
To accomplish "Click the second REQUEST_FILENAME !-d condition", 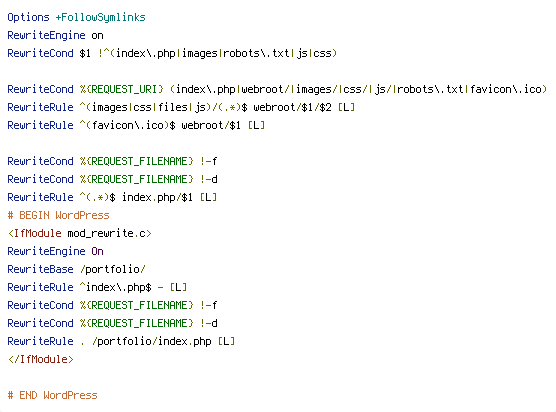I will tap(112, 323).
